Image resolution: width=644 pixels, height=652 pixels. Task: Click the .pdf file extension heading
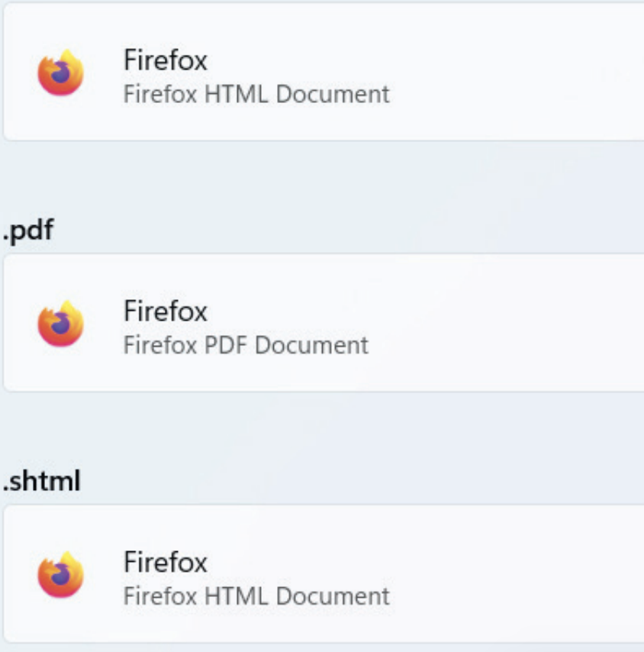[28, 231]
